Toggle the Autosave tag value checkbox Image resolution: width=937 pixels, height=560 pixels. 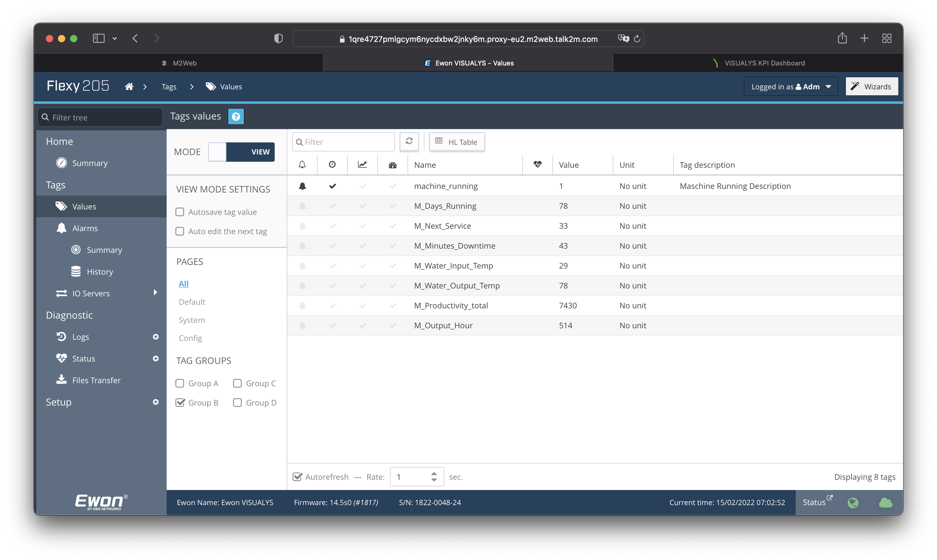coord(179,211)
